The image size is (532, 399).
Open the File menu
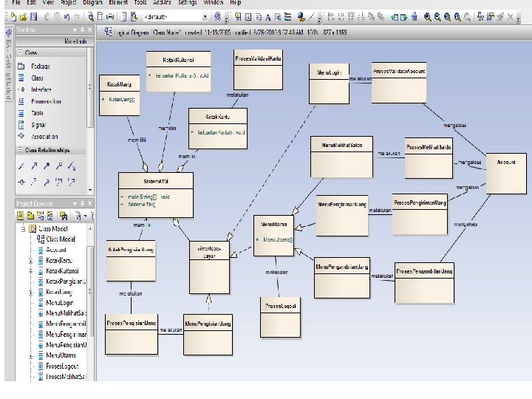[x=16, y=2]
